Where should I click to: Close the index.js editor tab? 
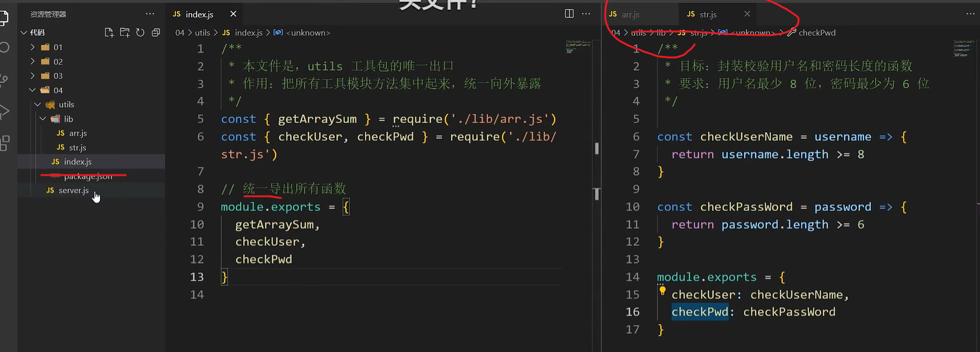coord(233,14)
